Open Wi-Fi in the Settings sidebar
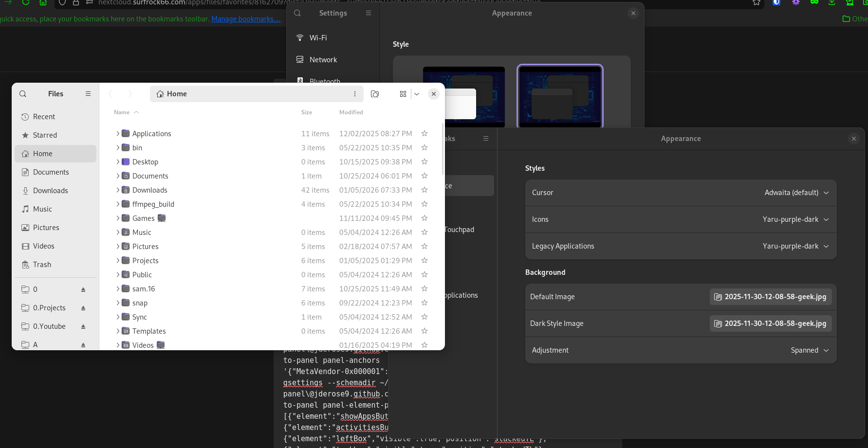 coord(318,38)
